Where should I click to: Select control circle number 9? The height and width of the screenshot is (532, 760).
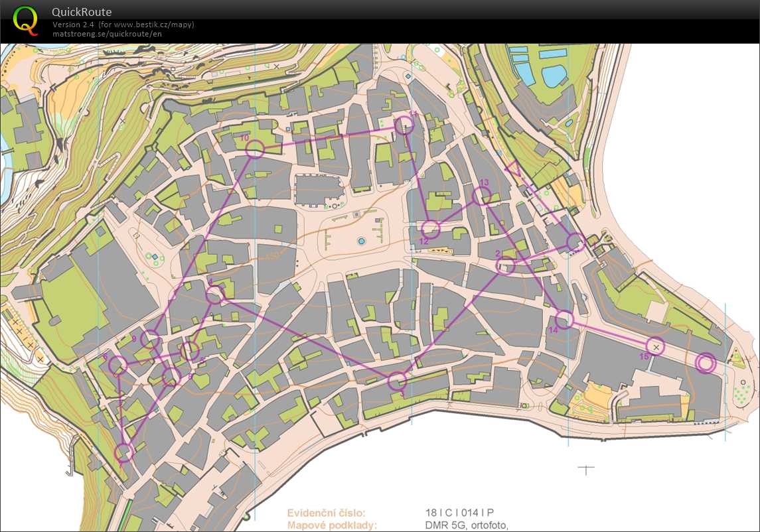150,340
